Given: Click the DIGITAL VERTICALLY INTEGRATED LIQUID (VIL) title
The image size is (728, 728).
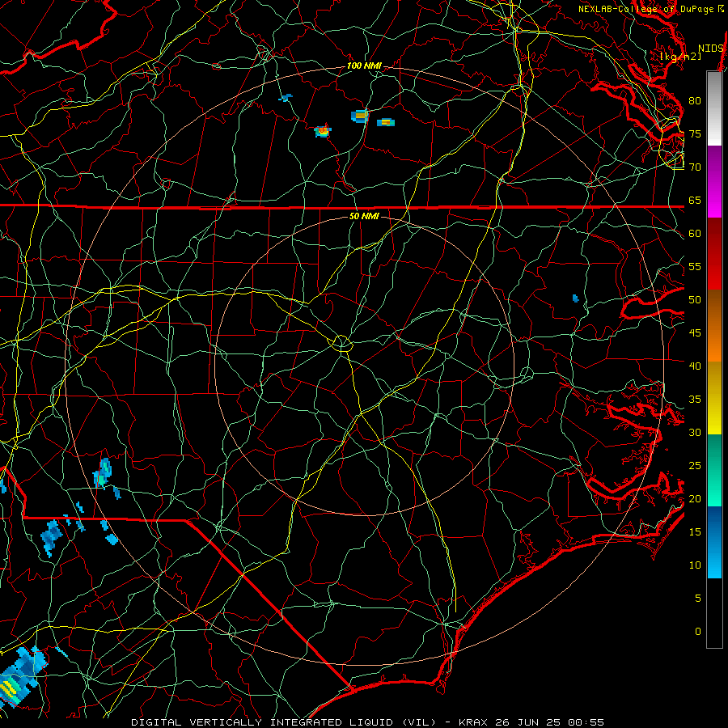Looking at the screenshot, I should (x=283, y=722).
